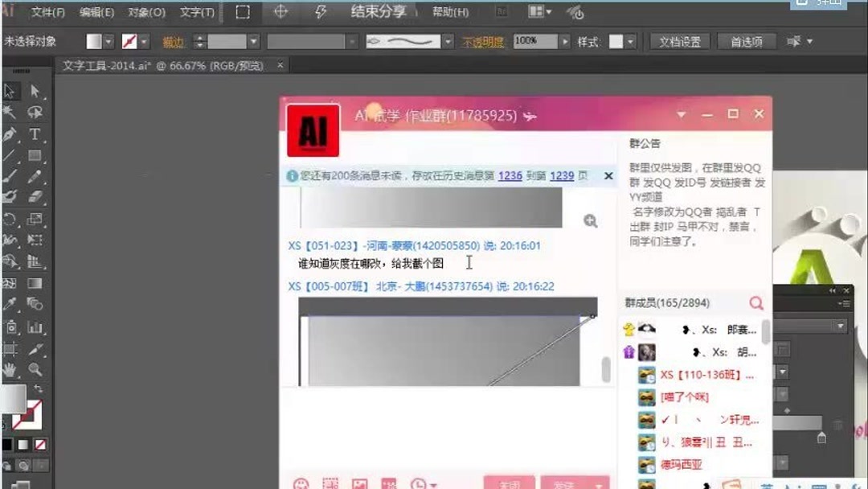
Task: Follow the page 1239 link in chat notice
Action: pyautogui.click(x=562, y=175)
